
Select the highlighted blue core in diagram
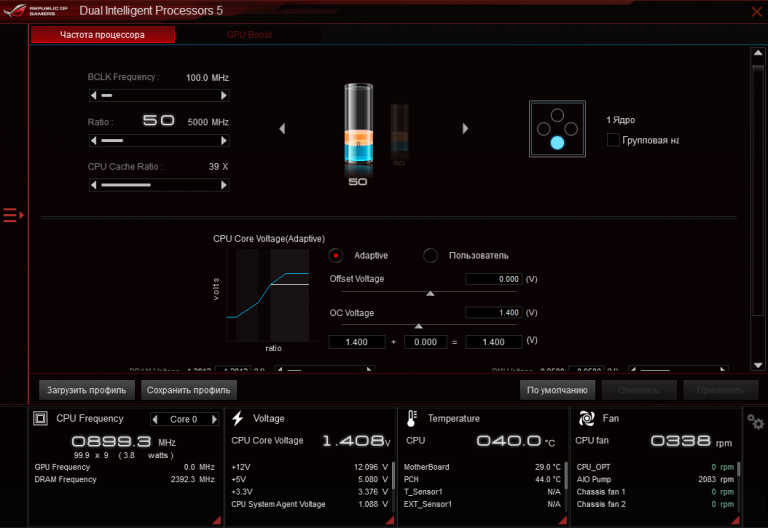[x=557, y=143]
